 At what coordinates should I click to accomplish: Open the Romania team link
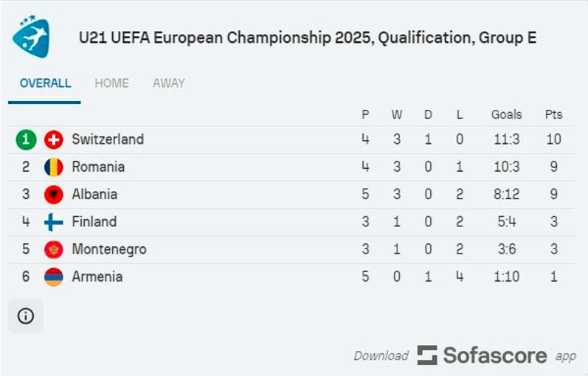(x=98, y=167)
